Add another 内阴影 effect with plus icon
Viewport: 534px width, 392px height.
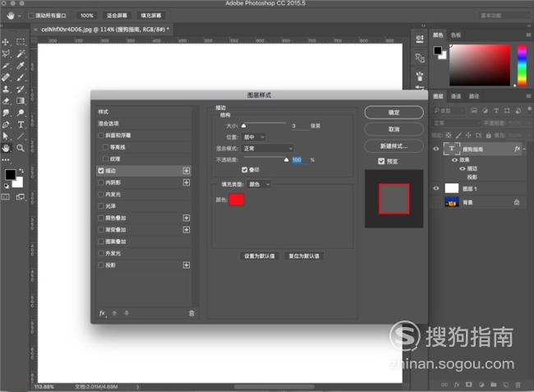pos(186,182)
